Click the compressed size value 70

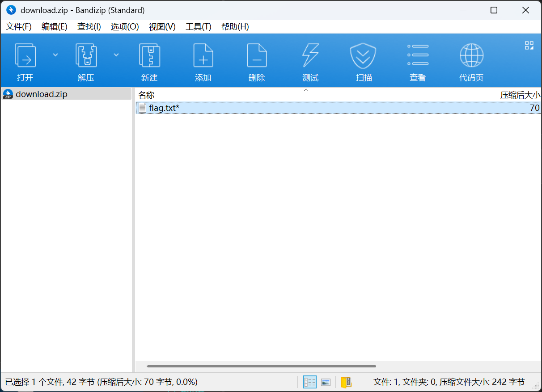(535, 108)
